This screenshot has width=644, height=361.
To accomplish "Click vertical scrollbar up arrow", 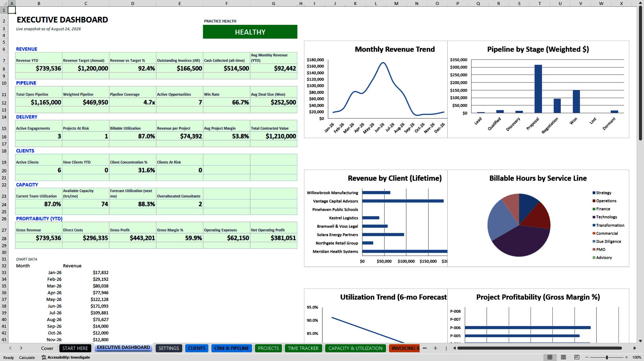I will pyautogui.click(x=640, y=3).
